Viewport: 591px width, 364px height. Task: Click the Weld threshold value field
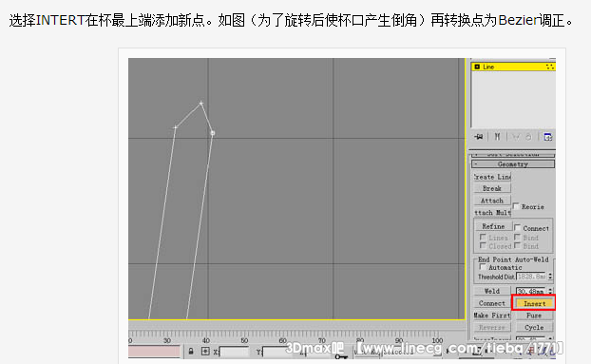click(x=531, y=291)
